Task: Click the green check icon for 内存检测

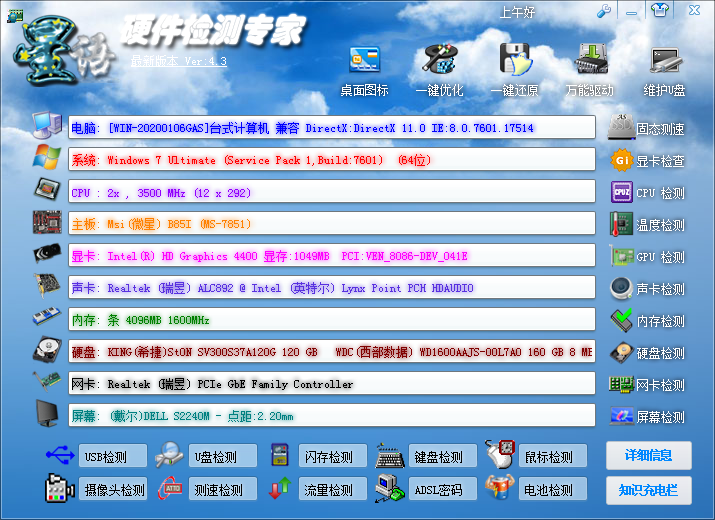Action: click(622, 320)
